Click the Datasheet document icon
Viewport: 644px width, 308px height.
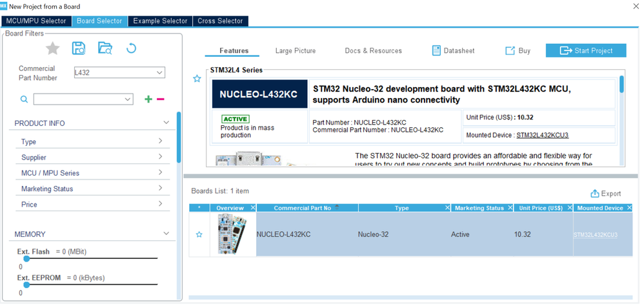click(436, 50)
